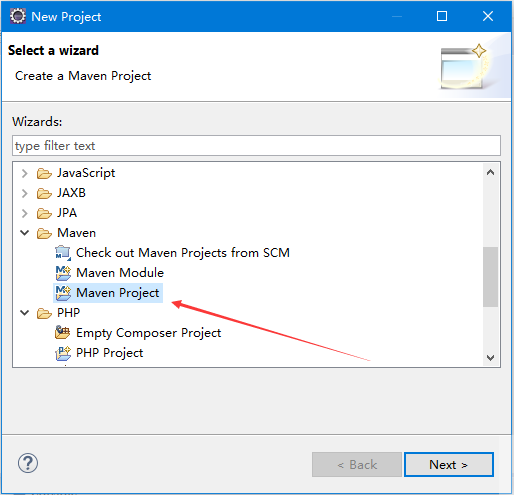Image resolution: width=514 pixels, height=495 pixels.
Task: Click the Back button
Action: click(357, 464)
